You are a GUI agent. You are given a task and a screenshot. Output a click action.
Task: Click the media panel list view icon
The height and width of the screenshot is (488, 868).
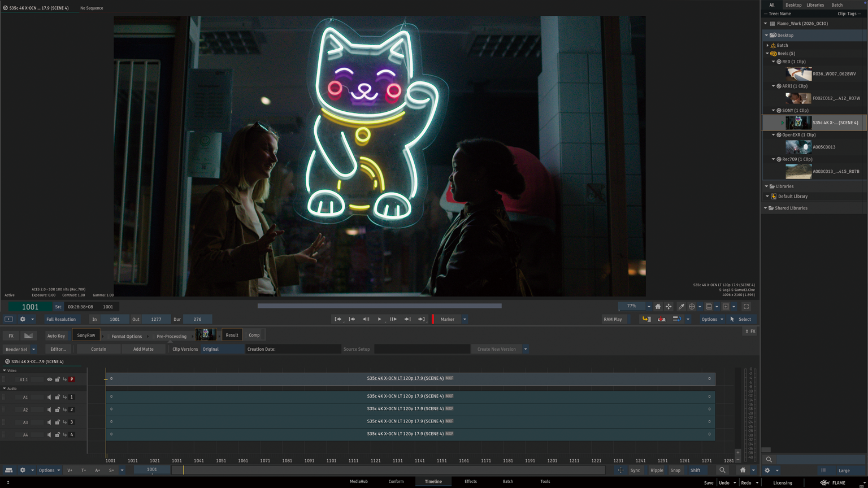point(823,470)
